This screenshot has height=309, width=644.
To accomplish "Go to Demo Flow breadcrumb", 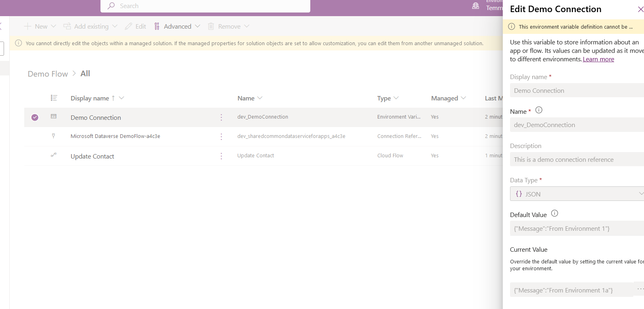I will coord(48,74).
